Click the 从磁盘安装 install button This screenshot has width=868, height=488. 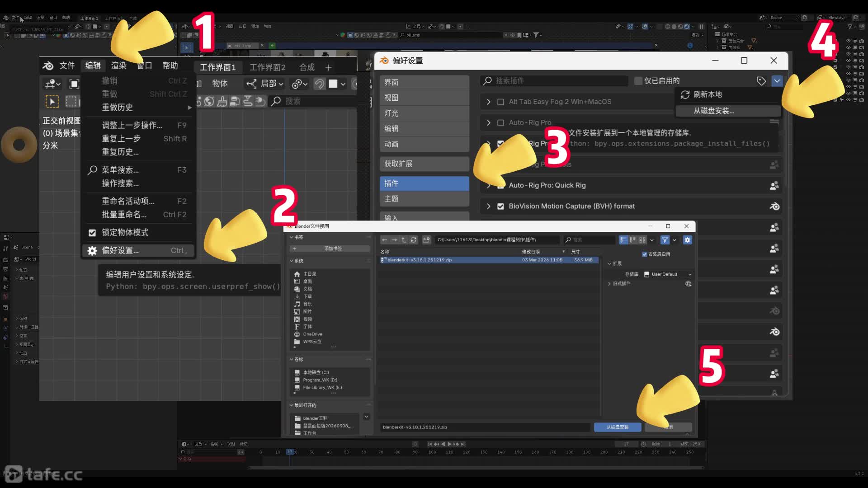[617, 427]
